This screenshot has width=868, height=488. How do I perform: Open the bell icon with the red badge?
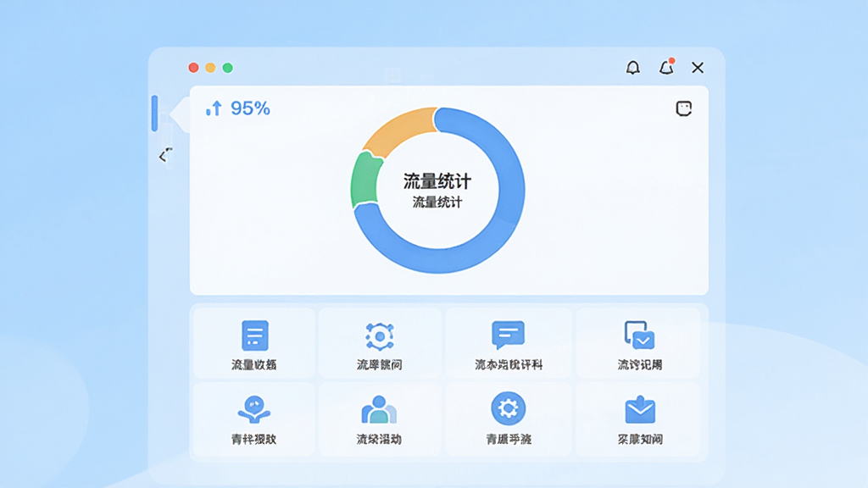[666, 67]
